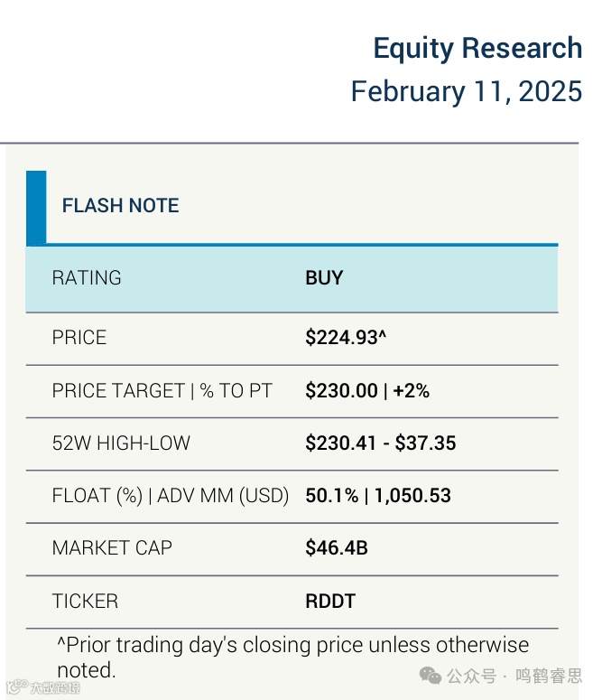Click the $230.41 - $37.35 range value
The image size is (602, 700).
pos(380,443)
